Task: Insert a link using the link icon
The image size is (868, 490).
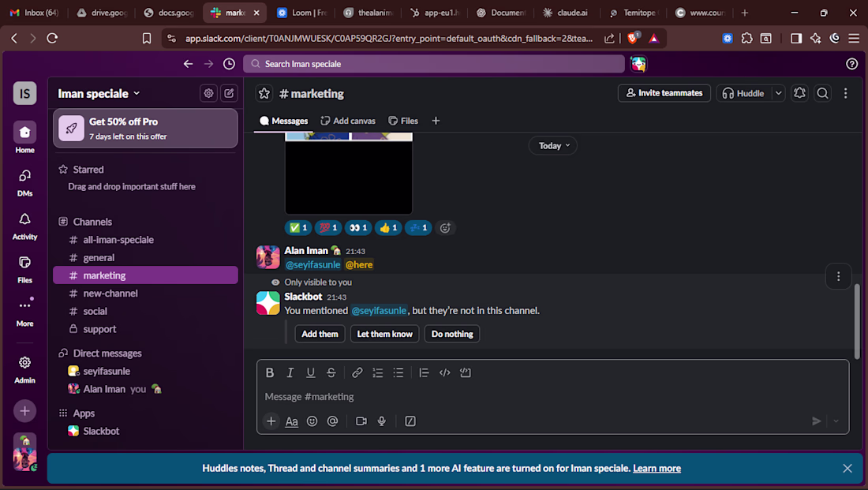Action: pyautogui.click(x=357, y=372)
